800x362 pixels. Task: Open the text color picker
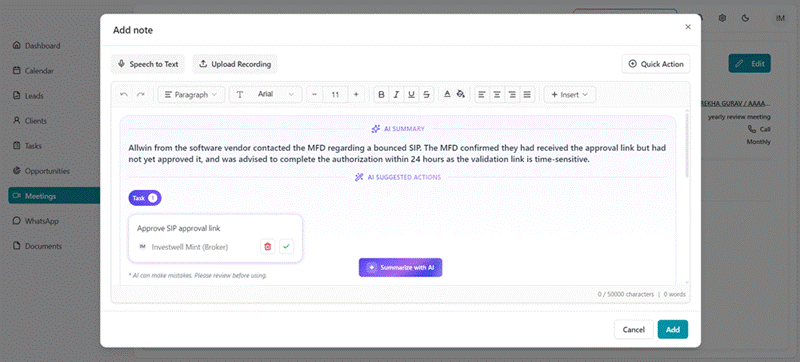click(447, 94)
